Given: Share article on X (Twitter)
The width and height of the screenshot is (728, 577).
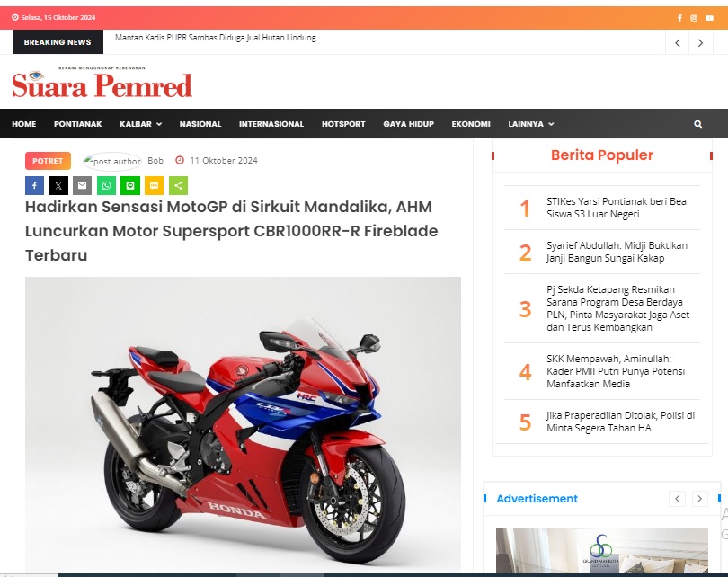Looking at the screenshot, I should coord(58,186).
